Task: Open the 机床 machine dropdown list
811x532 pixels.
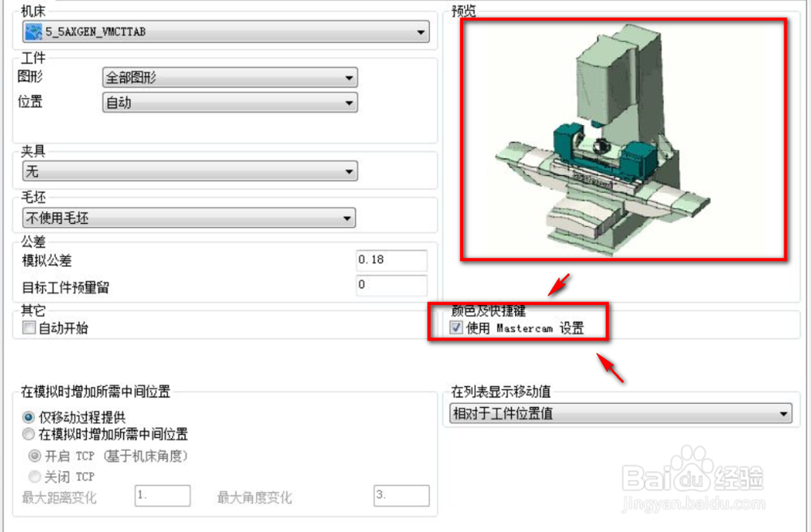Action: pos(226,32)
